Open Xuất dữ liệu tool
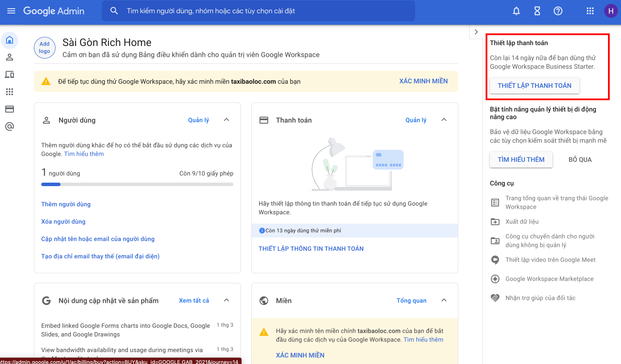 [x=522, y=222]
